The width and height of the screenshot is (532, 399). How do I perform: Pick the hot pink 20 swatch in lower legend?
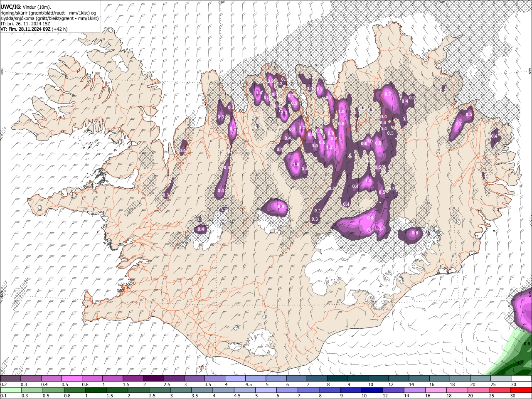(479, 390)
